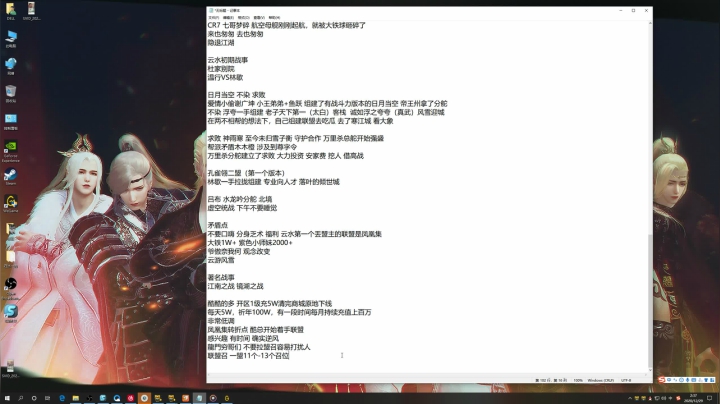Image resolution: width=720 pixels, height=404 pixels.
Task: Open File Explorer from the taskbar
Action: tap(76, 398)
